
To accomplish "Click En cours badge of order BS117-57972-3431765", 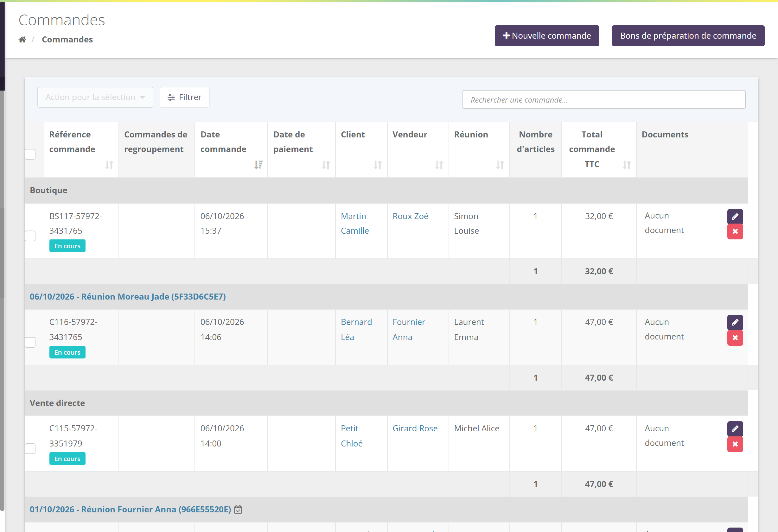I will click(x=67, y=246).
